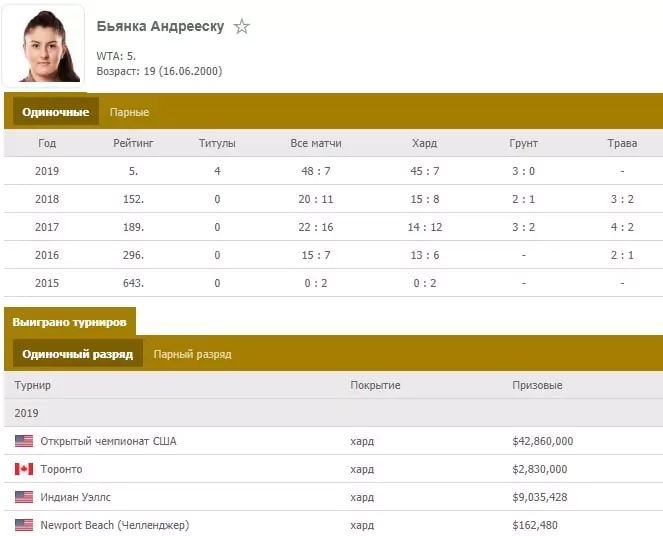Click the WTA: 5. ranking text
The width and height of the screenshot is (663, 536).
[116, 56]
